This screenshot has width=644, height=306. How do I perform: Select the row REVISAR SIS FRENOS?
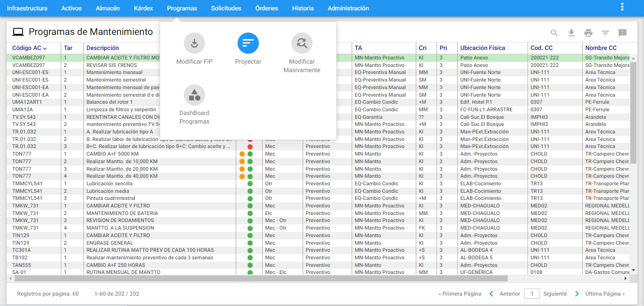pos(318,65)
